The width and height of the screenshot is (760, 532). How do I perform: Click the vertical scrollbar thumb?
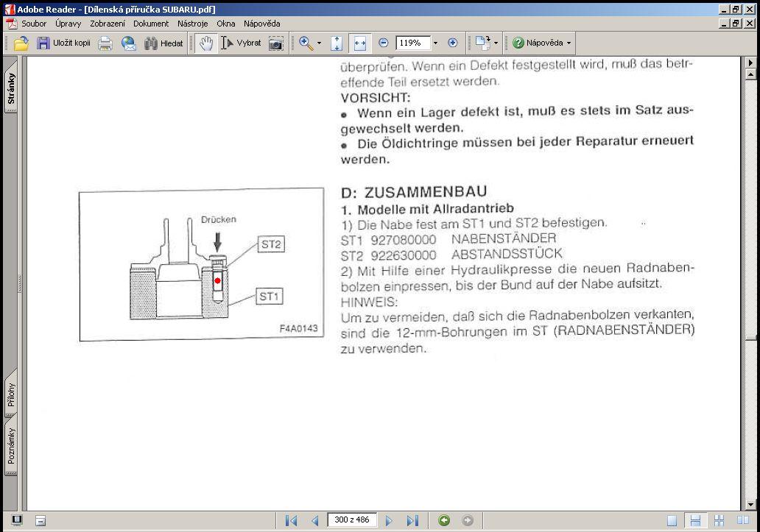(x=750, y=338)
